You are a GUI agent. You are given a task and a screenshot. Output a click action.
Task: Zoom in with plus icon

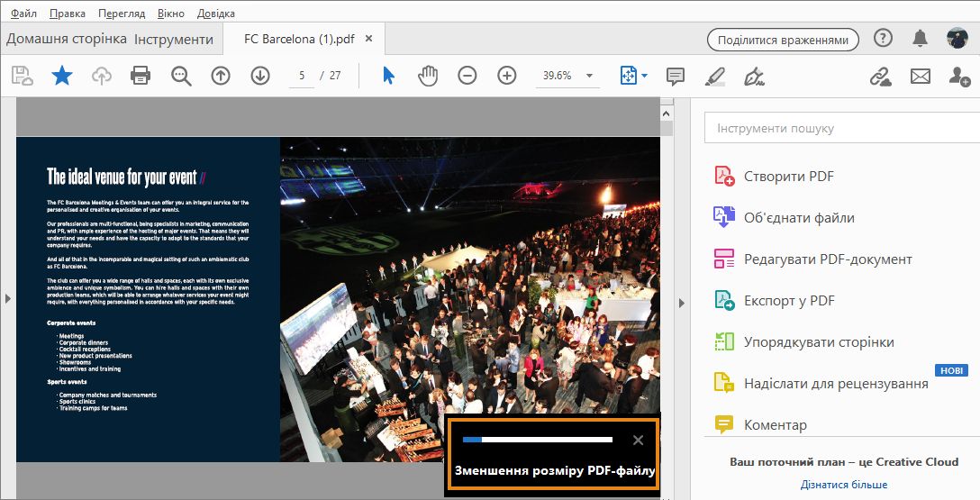[x=507, y=76]
